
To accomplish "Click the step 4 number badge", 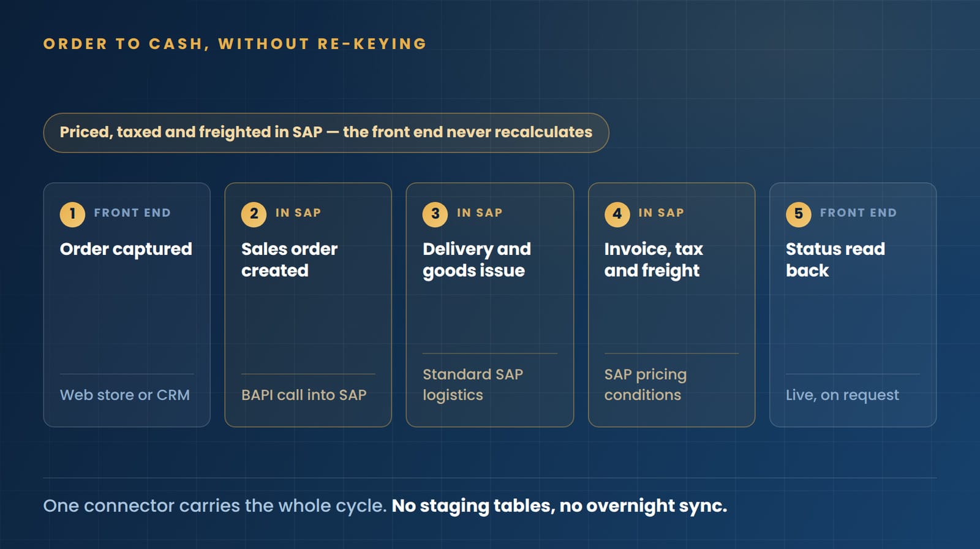I will tap(617, 214).
